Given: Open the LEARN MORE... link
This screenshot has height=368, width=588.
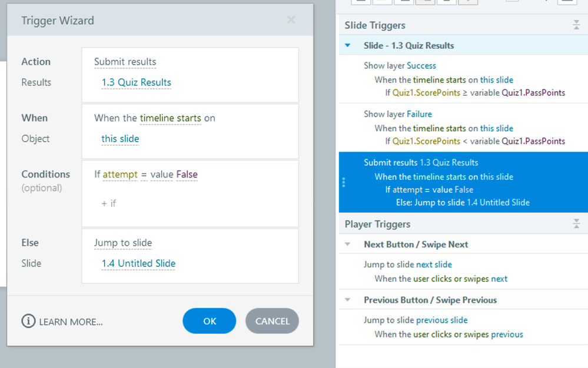Looking at the screenshot, I should click(71, 322).
